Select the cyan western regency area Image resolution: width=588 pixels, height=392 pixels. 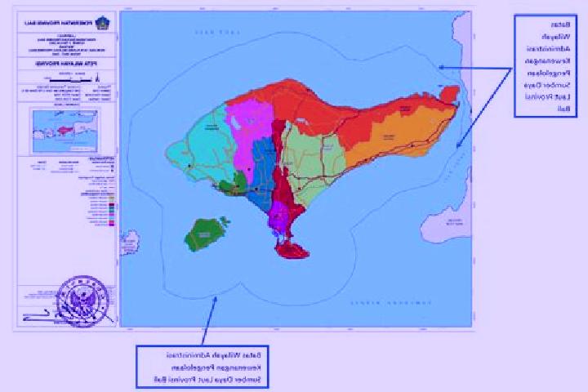click(x=202, y=148)
